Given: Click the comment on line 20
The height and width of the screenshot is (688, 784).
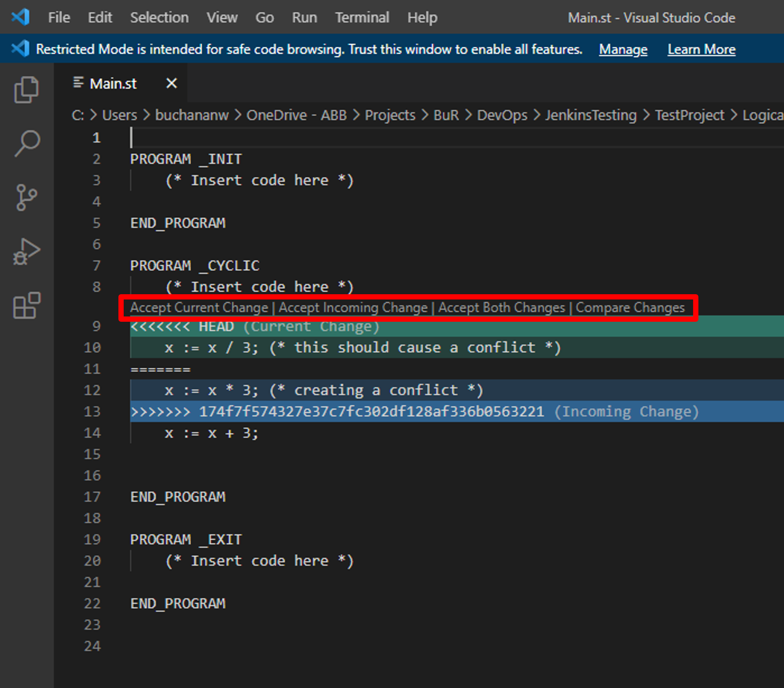Looking at the screenshot, I should 259,561.
